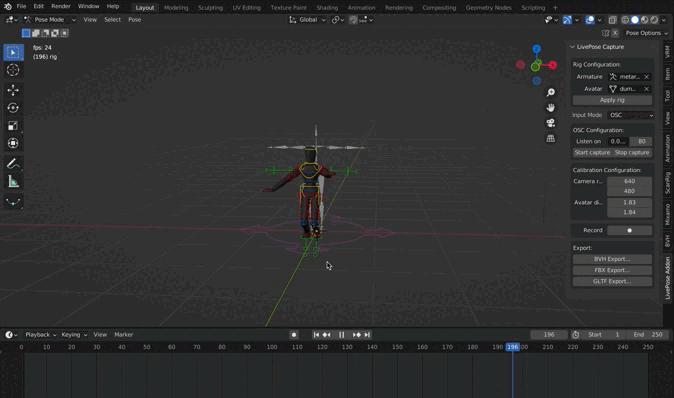
Task: Toggle auto keying record button
Action: (294, 335)
